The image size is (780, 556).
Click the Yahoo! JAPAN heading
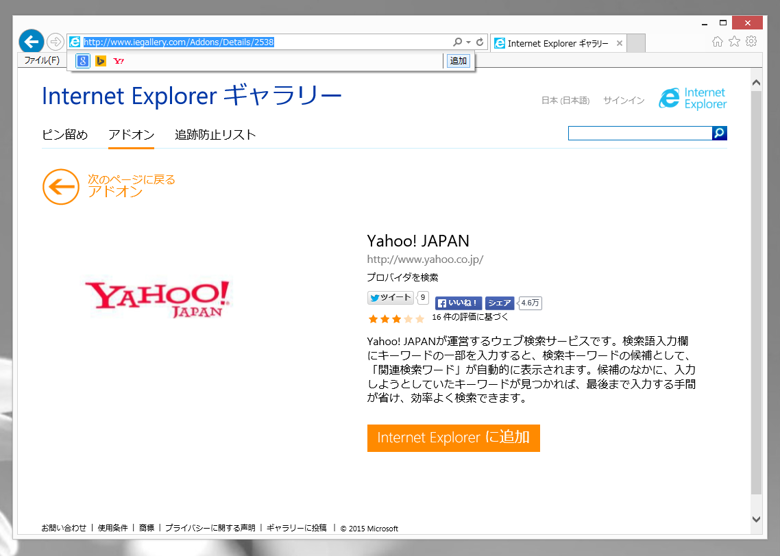418,241
